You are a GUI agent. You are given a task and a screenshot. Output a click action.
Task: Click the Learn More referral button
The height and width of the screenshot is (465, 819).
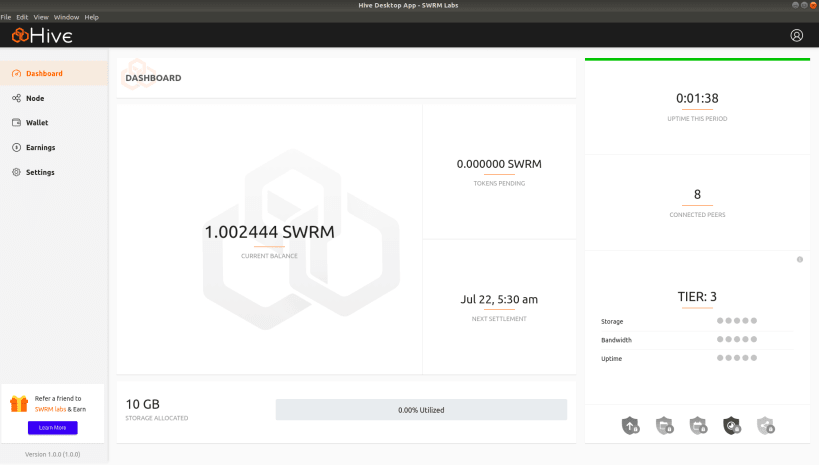coord(53,427)
